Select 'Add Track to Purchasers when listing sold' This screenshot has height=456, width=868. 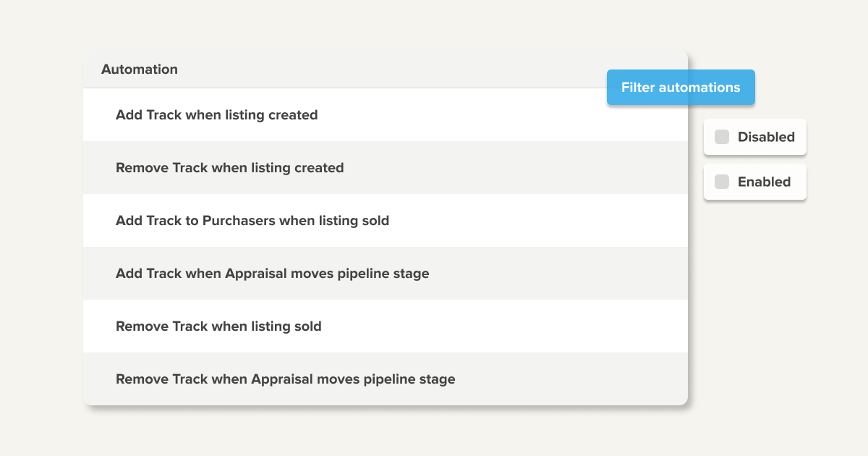pyautogui.click(x=252, y=221)
